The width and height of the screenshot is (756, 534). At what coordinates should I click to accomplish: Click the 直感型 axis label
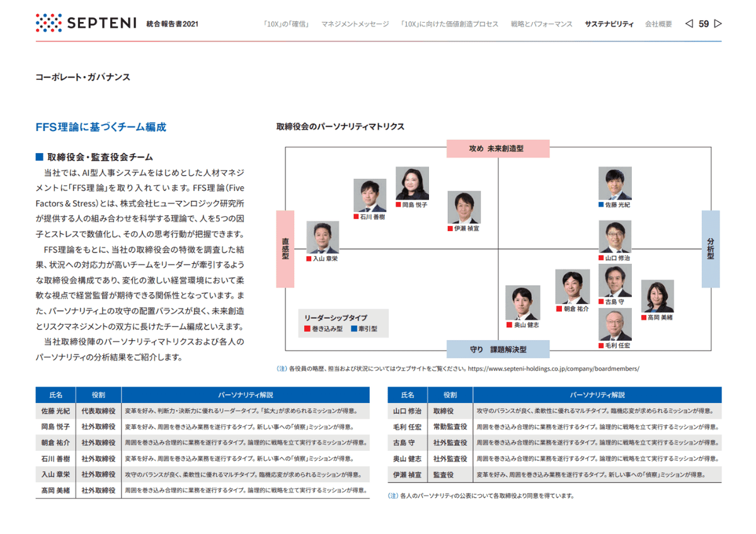coord(285,249)
